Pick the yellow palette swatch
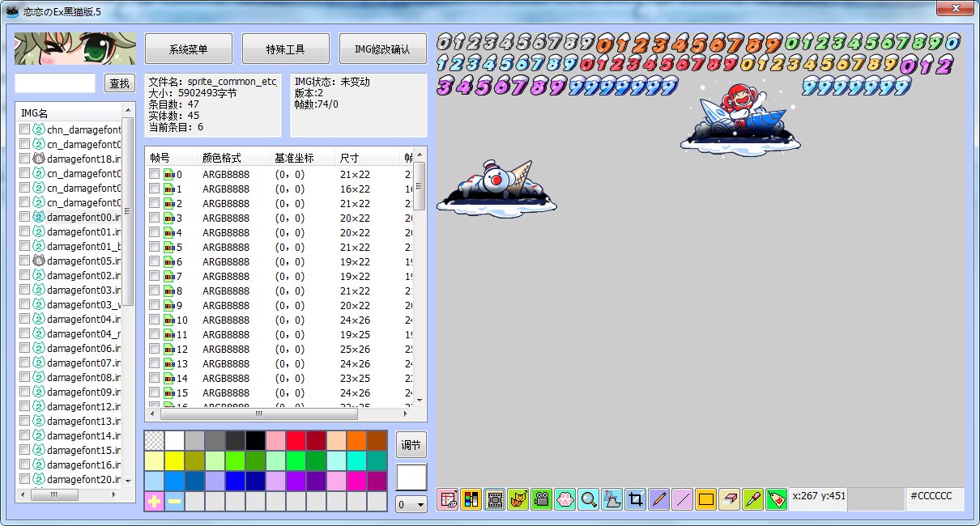This screenshot has height=526, width=980. 174,461
